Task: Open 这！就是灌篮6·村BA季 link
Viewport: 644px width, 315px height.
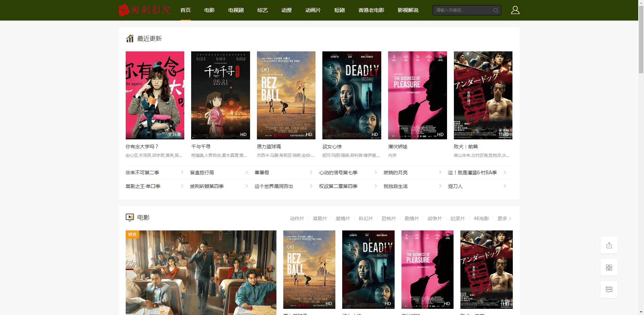Action: tap(472, 173)
